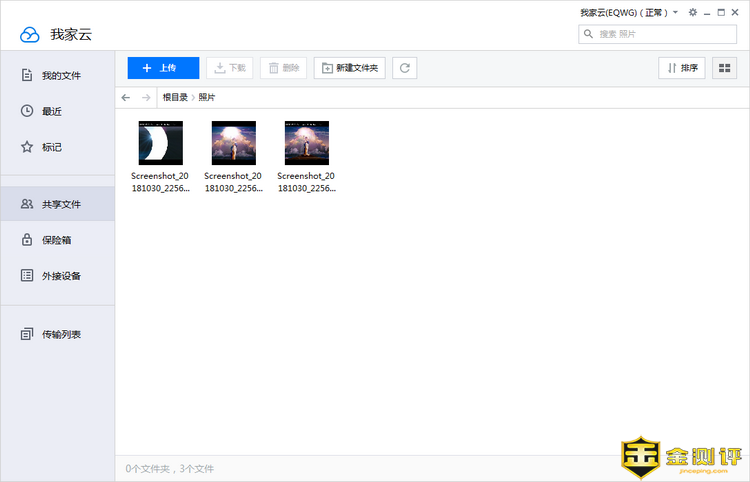Open 最近 recent files section
The height and width of the screenshot is (482, 750).
coord(52,111)
